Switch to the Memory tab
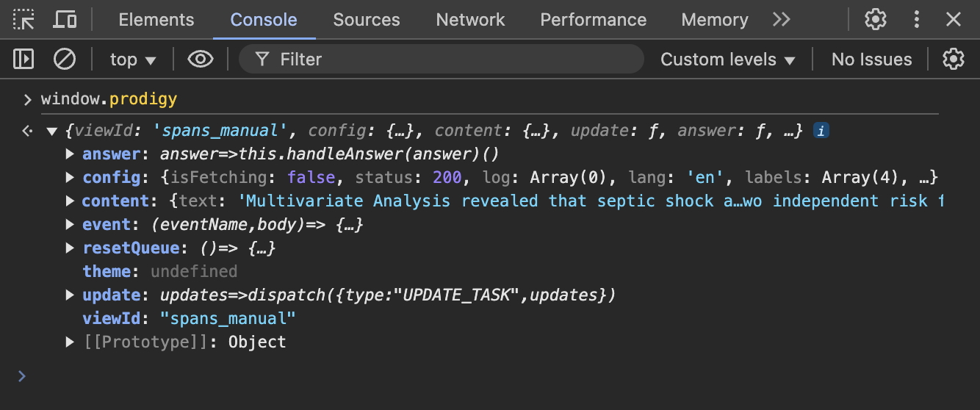This screenshot has width=980, height=410. pyautogui.click(x=715, y=20)
